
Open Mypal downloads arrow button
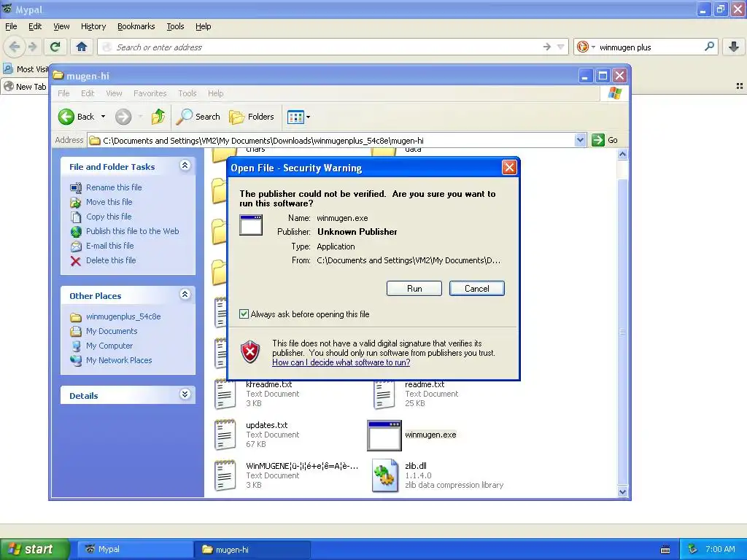coord(734,47)
